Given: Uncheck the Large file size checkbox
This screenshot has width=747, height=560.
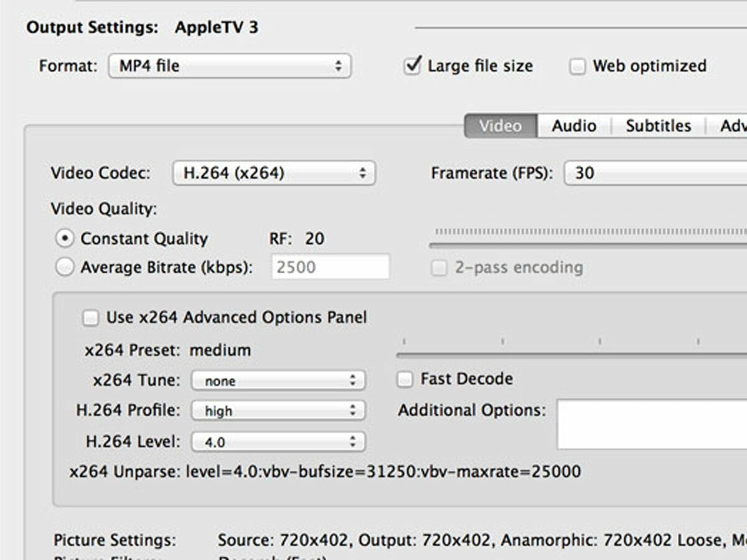Looking at the screenshot, I should click(x=412, y=65).
